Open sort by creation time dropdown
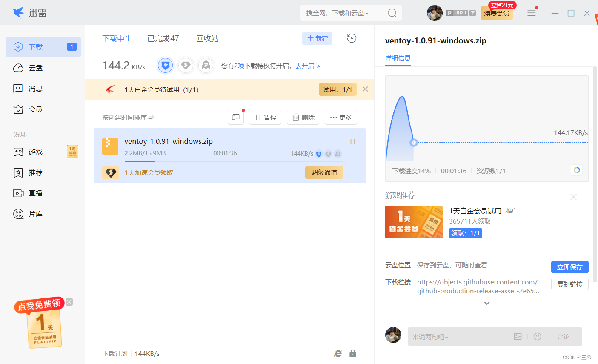Image resolution: width=598 pixels, height=364 pixels. [128, 117]
